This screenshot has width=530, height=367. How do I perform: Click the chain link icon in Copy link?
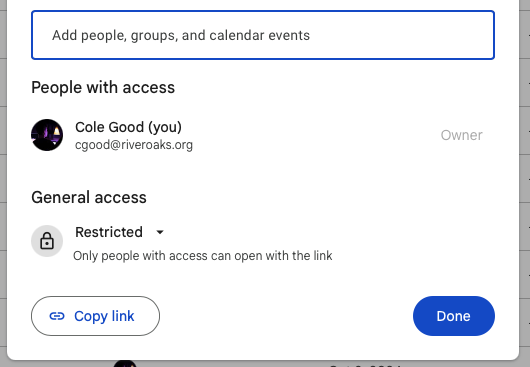click(x=57, y=316)
